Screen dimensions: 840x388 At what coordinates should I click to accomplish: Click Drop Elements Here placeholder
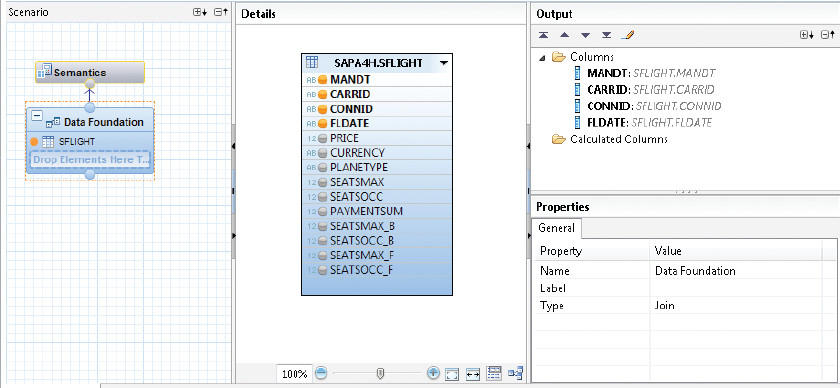coord(90,160)
